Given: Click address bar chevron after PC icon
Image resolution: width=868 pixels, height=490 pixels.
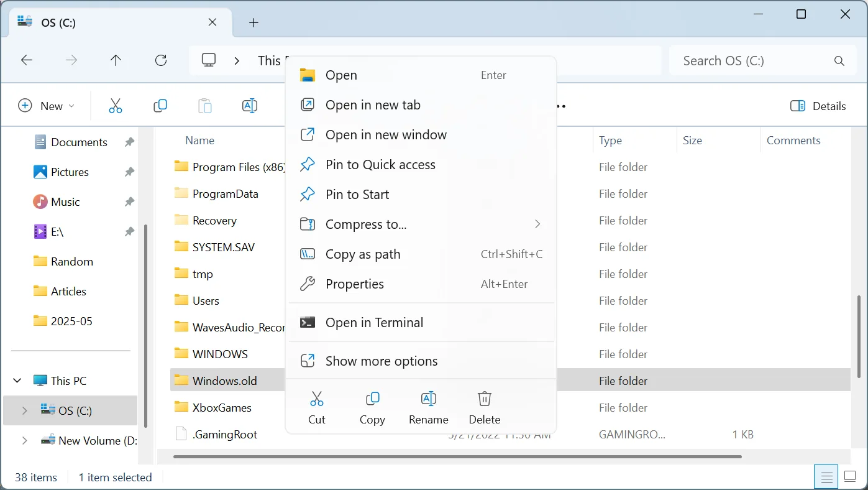Looking at the screenshot, I should (237, 60).
